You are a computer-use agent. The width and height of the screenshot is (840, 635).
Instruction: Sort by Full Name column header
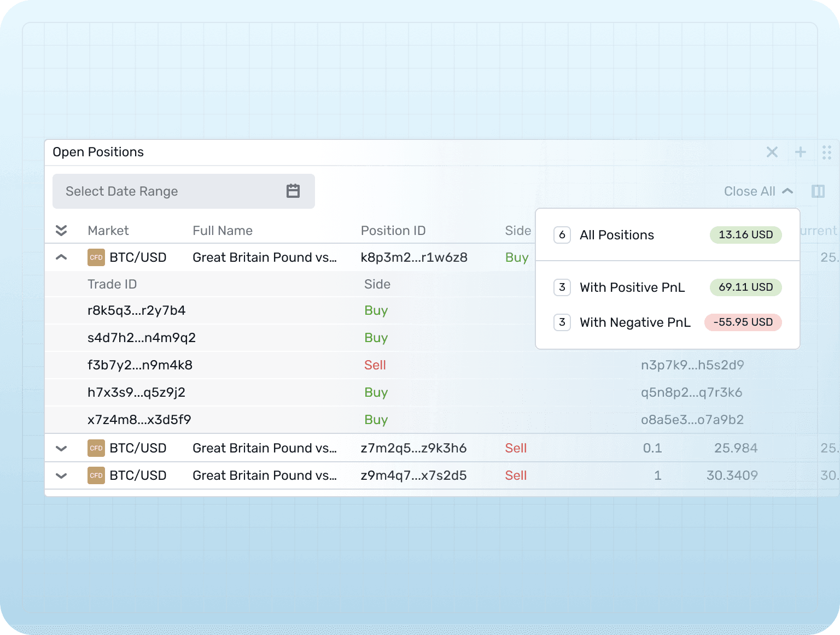click(223, 231)
